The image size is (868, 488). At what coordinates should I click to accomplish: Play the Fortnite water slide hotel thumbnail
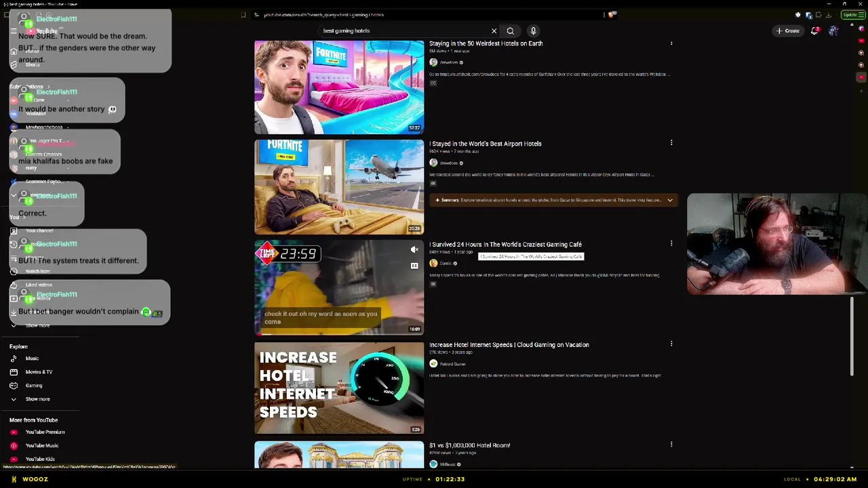point(339,87)
